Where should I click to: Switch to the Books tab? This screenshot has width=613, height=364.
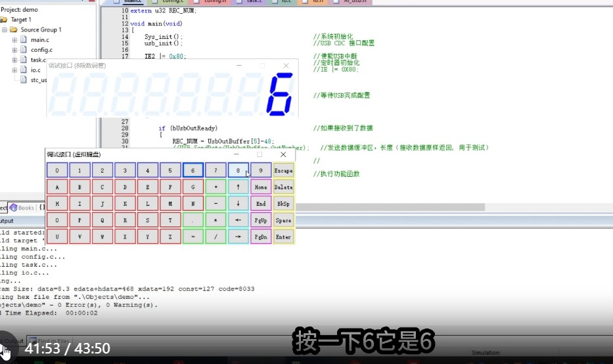tap(22, 208)
